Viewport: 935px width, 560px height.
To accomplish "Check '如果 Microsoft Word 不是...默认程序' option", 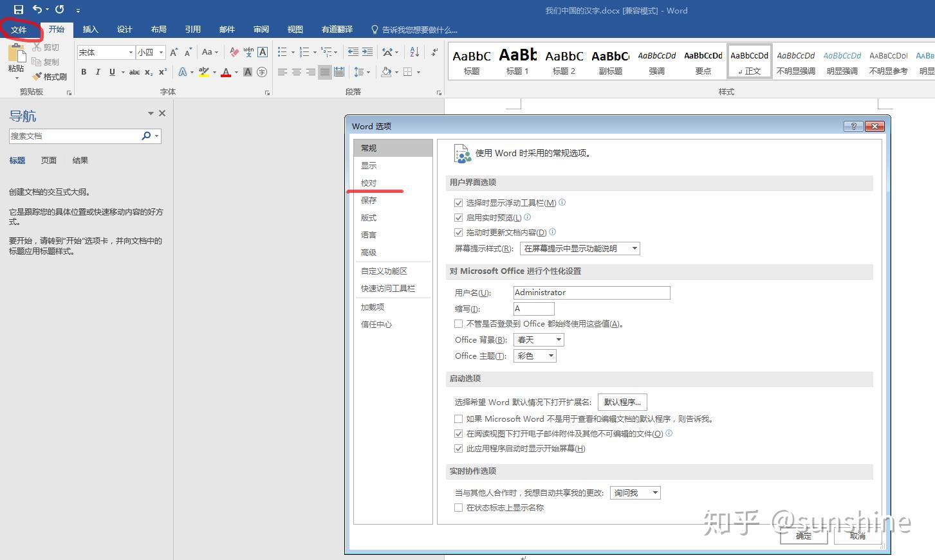I will [x=459, y=419].
